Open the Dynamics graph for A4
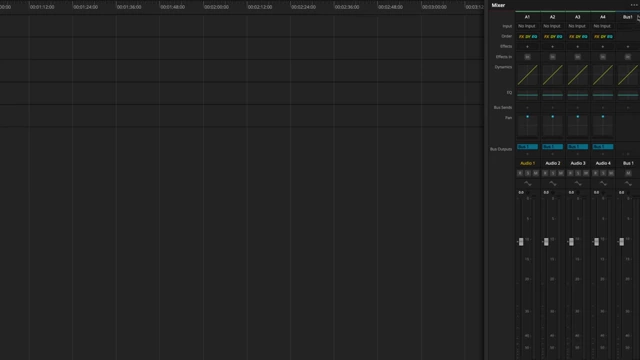The image size is (640, 360). [x=603, y=75]
